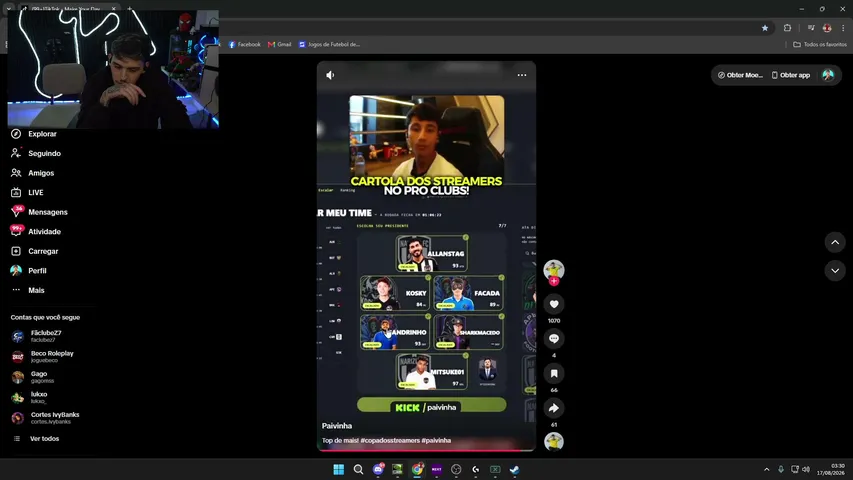Open Perfil page from the sidebar
The width and height of the screenshot is (853, 480).
(x=29, y=270)
